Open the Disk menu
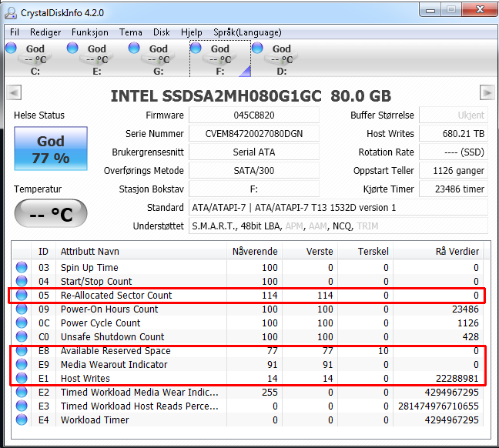 [162, 32]
